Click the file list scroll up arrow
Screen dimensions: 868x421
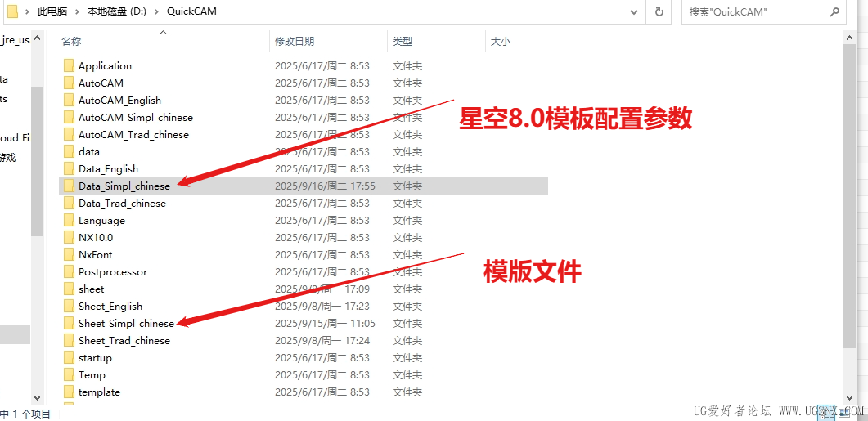850,37
